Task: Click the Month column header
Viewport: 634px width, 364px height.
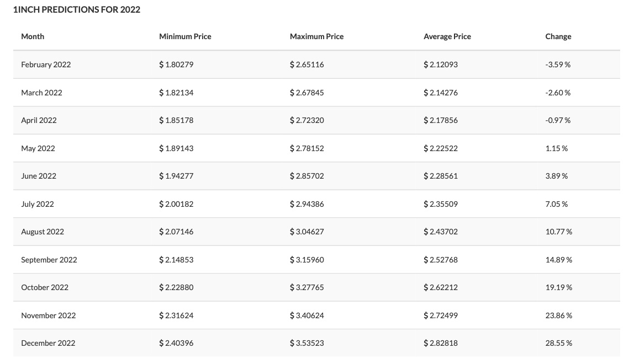Action: click(x=33, y=36)
